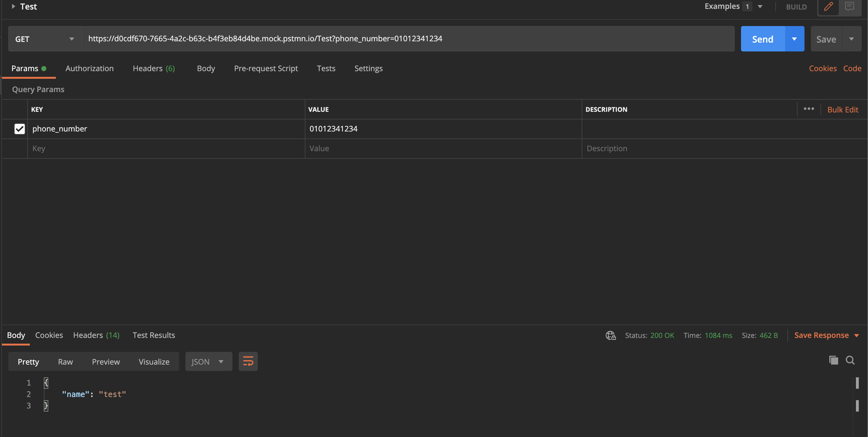Screen dimensions: 868x437
Task: Click the network globe lock icon
Action: tap(611, 335)
